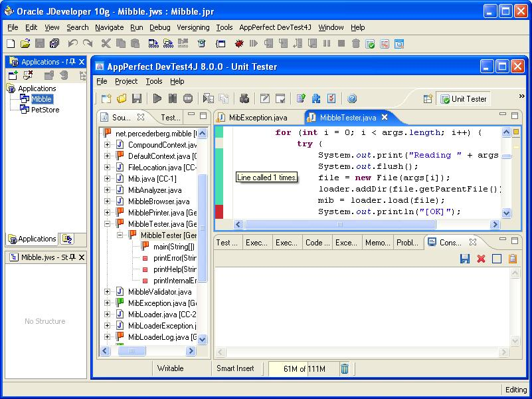
Task: Open the Code ... bottom tab
Action: 317,243
